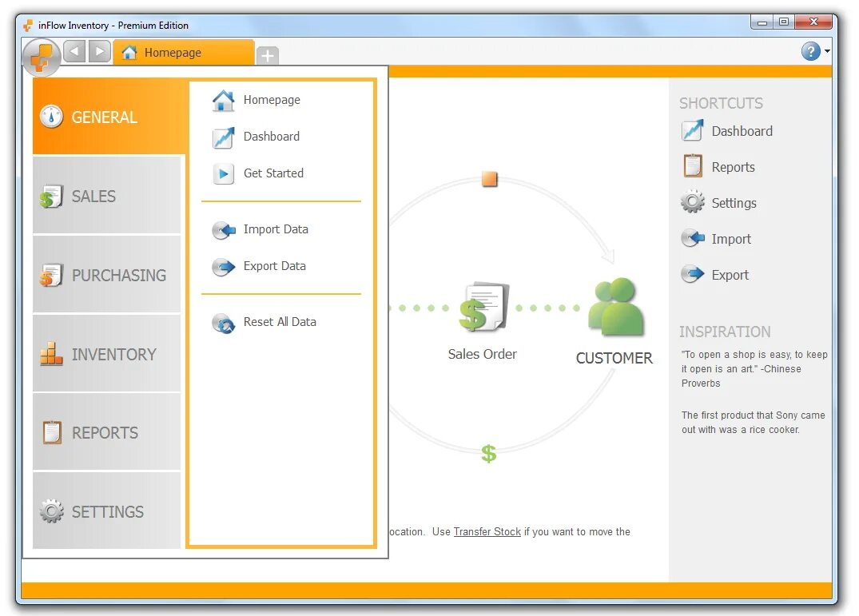Click the INSPIRATION heading

725,332
